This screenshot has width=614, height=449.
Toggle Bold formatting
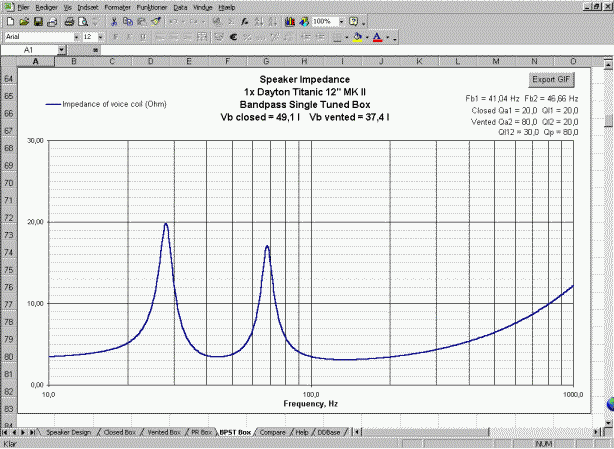pos(116,37)
